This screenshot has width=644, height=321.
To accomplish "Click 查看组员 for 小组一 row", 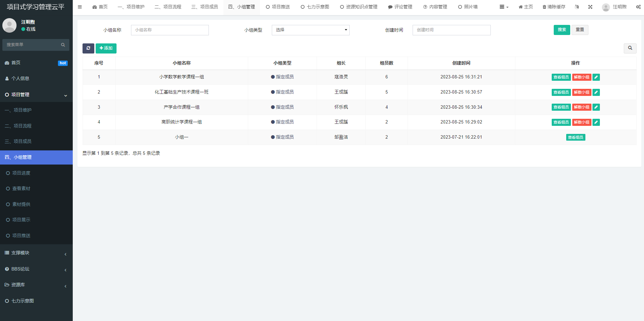I will pos(575,137).
